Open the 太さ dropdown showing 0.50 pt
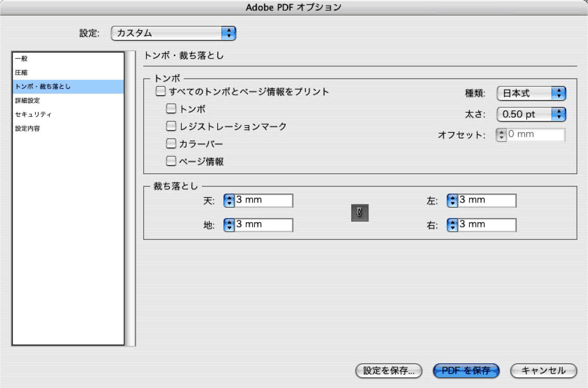 point(531,114)
